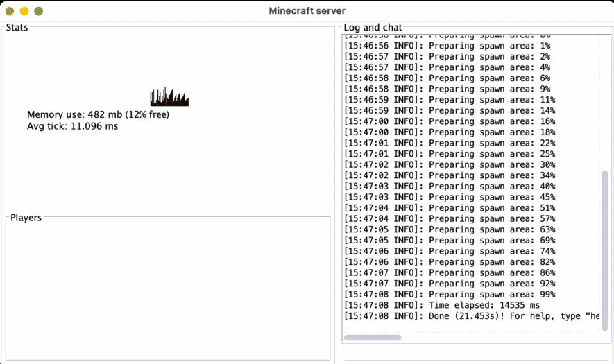Click the green maximize window button
Screen dimensions: 614x364
[39, 11]
